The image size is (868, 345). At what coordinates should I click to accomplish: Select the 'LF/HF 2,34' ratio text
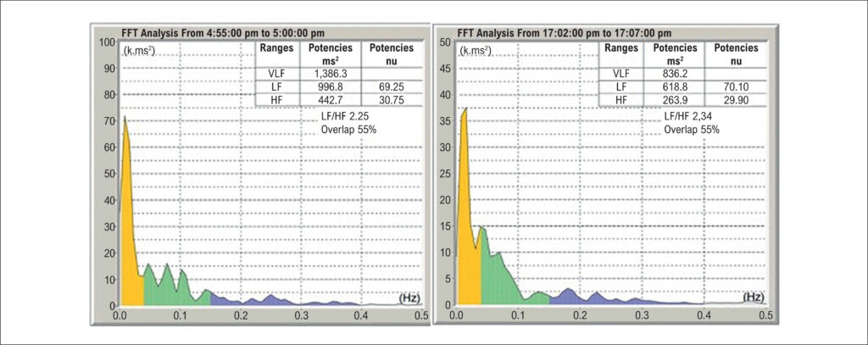click(x=688, y=117)
